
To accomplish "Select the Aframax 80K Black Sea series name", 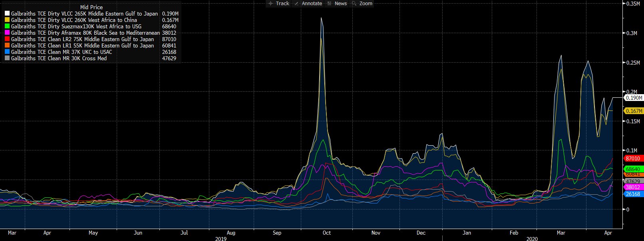I will coord(85,33).
